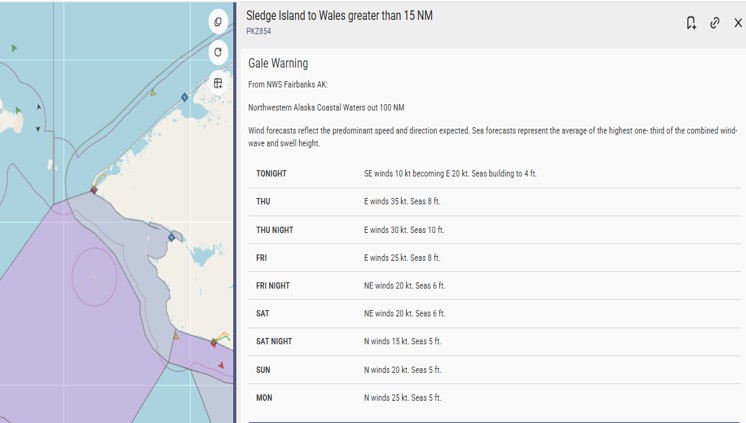
Task: Select the blue diamond marker at the harbor inlet
Action: coord(171,237)
